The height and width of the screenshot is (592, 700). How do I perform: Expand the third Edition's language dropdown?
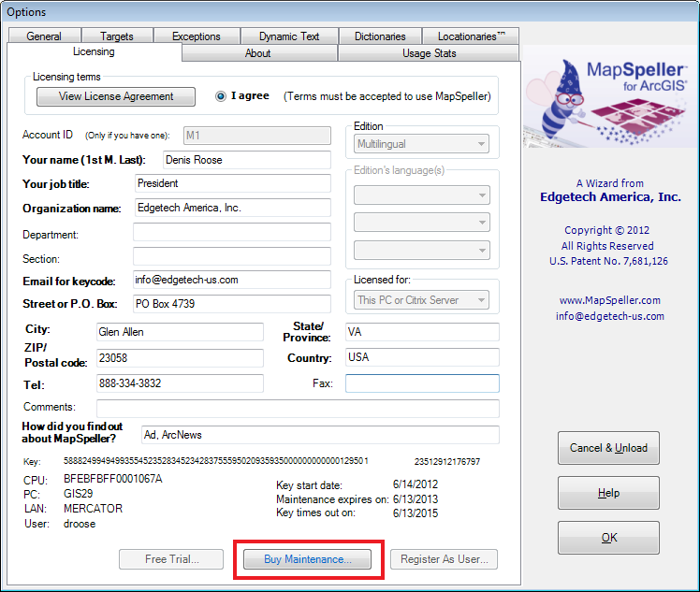(421, 251)
